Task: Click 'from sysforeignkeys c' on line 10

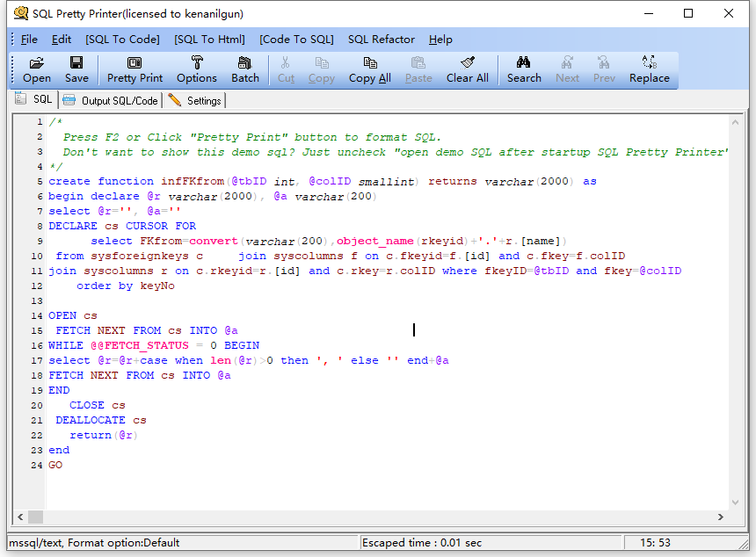Action: (129, 256)
